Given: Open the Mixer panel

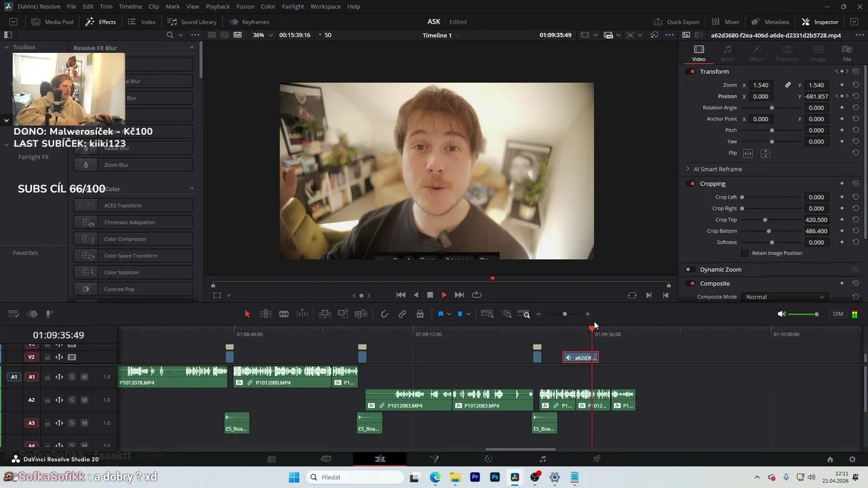Looking at the screenshot, I should (726, 22).
